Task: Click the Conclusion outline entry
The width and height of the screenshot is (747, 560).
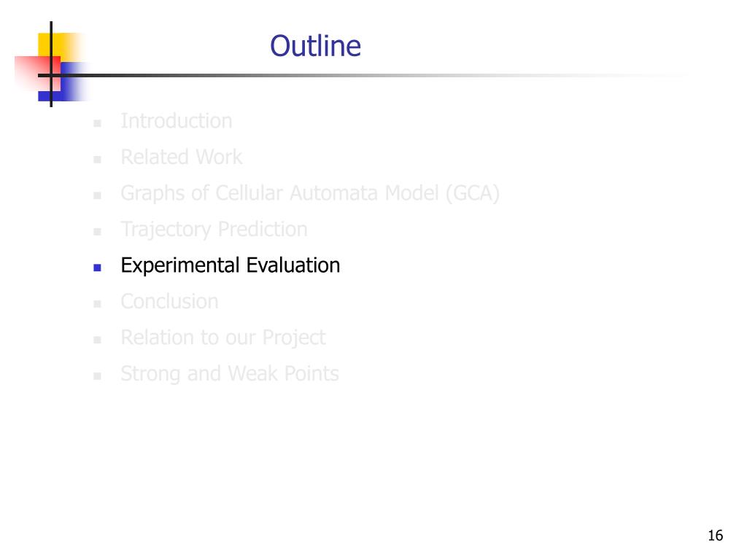Action: point(169,301)
